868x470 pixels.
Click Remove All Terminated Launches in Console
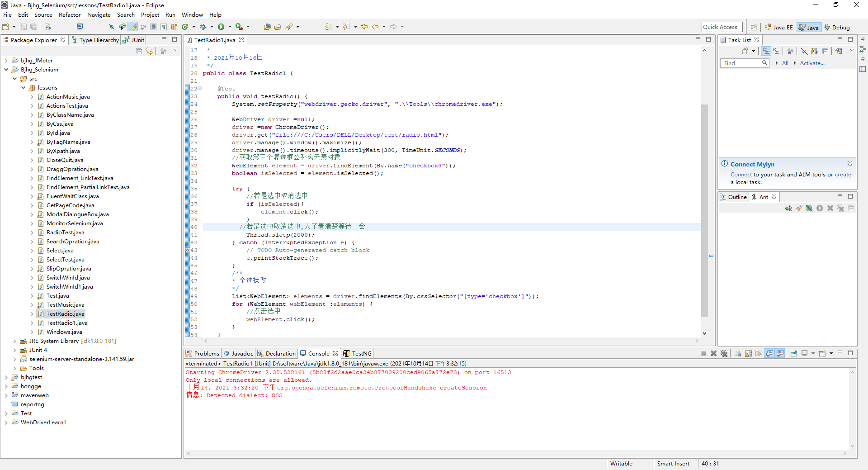tap(724, 353)
